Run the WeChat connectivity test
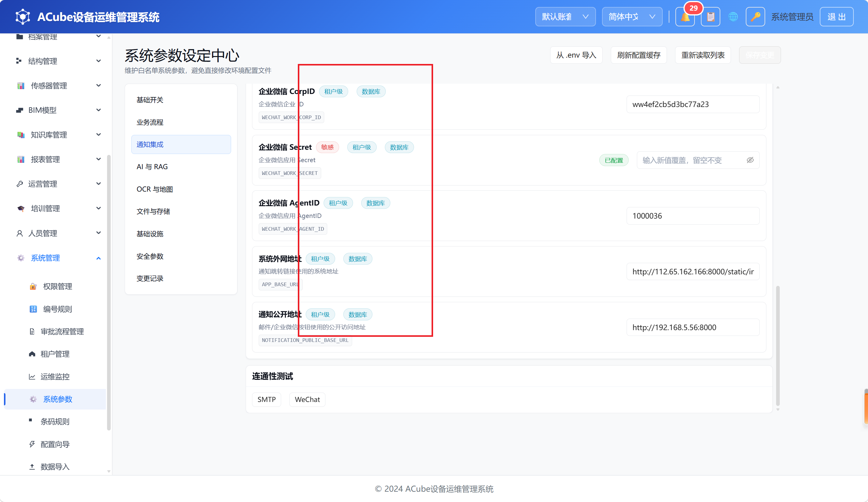868x502 pixels. coord(307,400)
